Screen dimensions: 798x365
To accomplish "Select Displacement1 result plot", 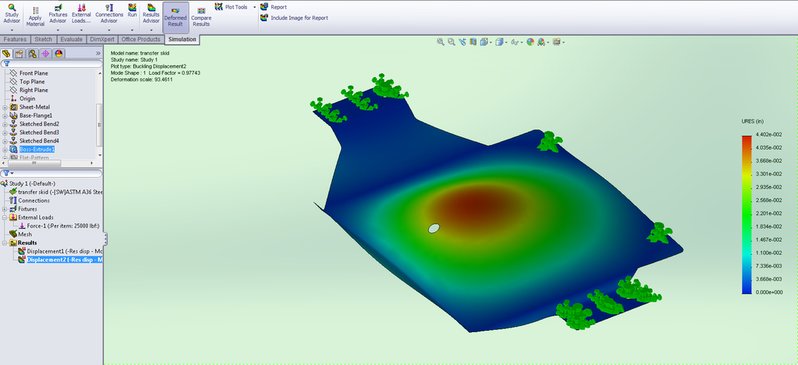I will tap(61, 251).
